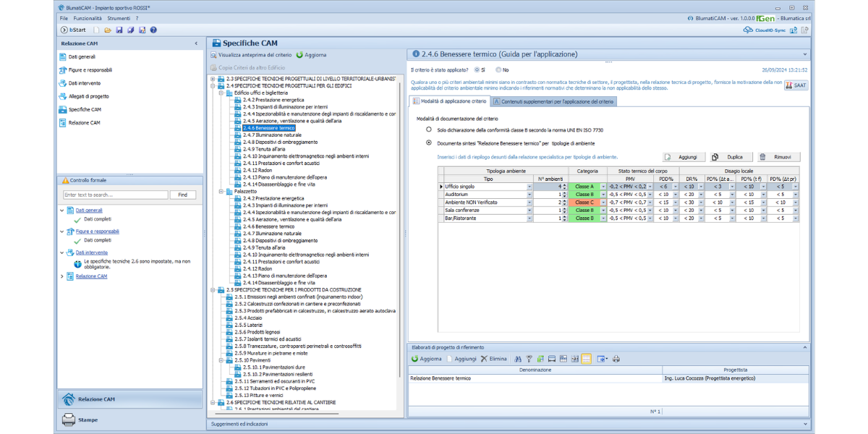
Task: Select 2.5.4 Acciaio in the tree
Action: click(x=247, y=318)
